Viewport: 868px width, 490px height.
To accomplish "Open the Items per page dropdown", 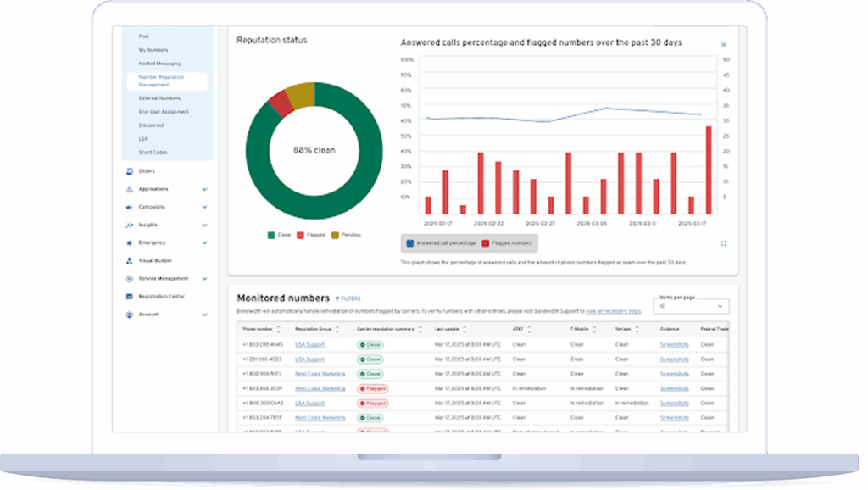I will coord(690,306).
